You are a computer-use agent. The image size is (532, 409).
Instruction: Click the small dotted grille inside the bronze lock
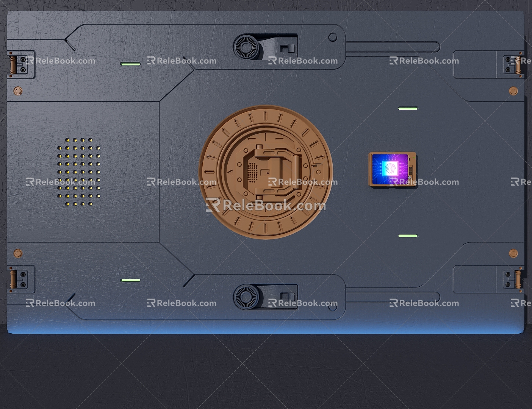(252, 172)
